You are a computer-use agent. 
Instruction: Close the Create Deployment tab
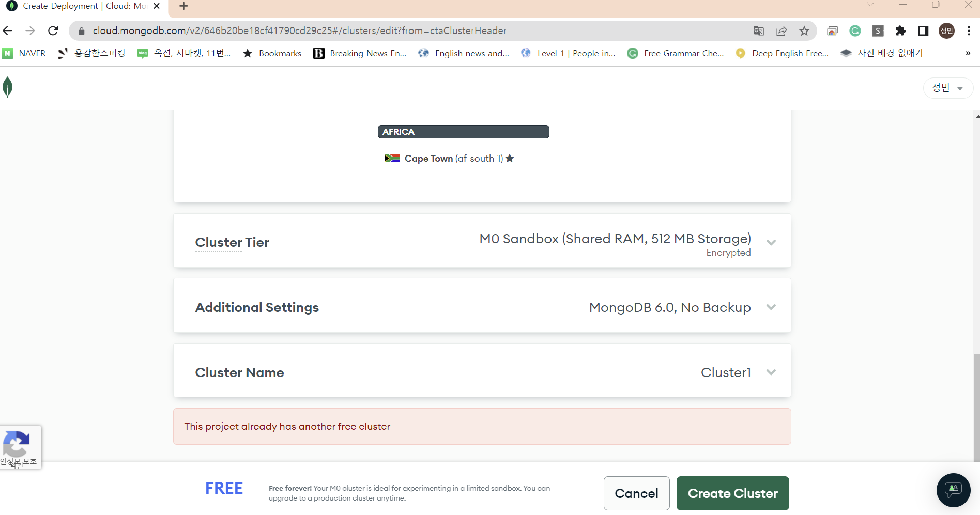[157, 6]
